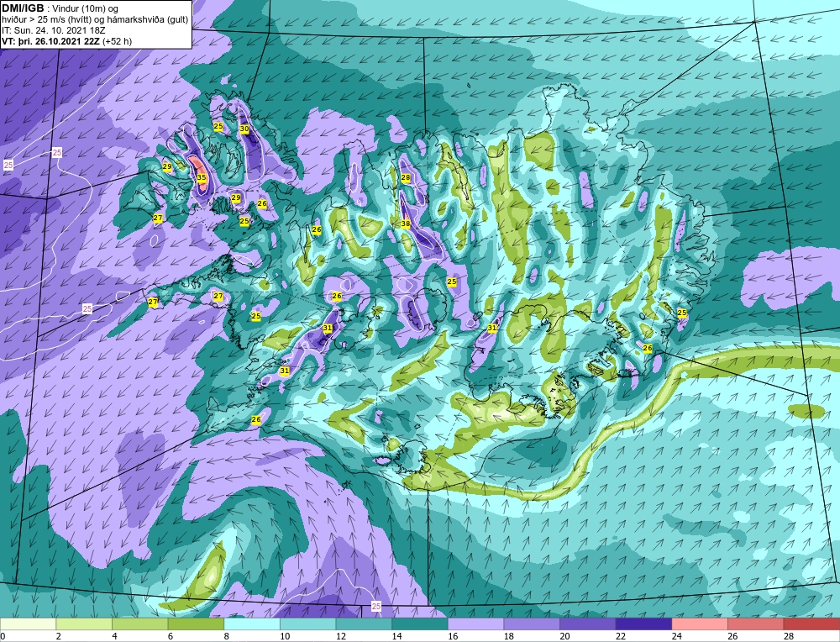Select the 20–22 m/s violet legend swatch

[x=588, y=624]
